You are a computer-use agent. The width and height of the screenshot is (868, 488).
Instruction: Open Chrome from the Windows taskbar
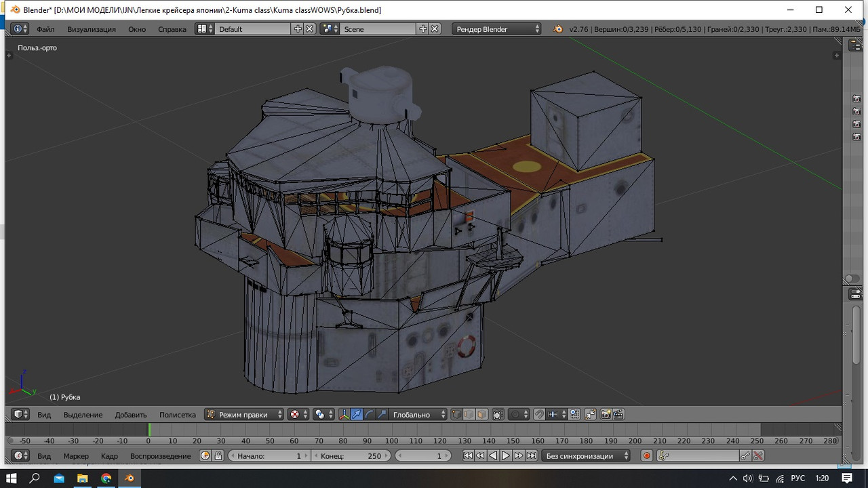coord(106,478)
